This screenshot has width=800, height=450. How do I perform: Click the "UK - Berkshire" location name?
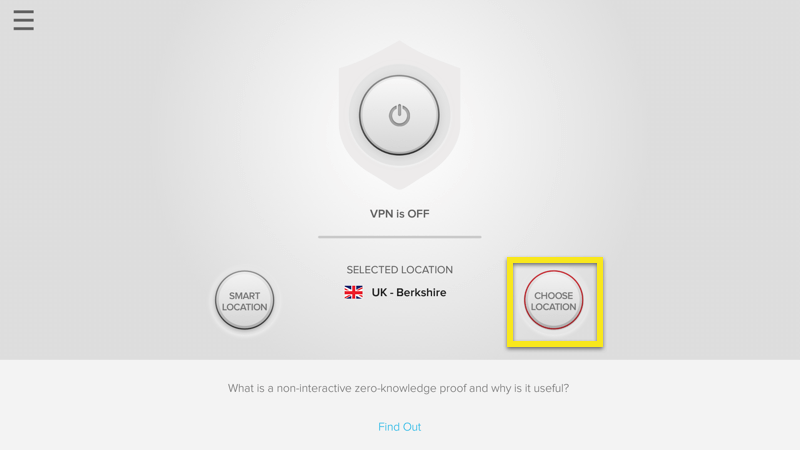point(409,292)
